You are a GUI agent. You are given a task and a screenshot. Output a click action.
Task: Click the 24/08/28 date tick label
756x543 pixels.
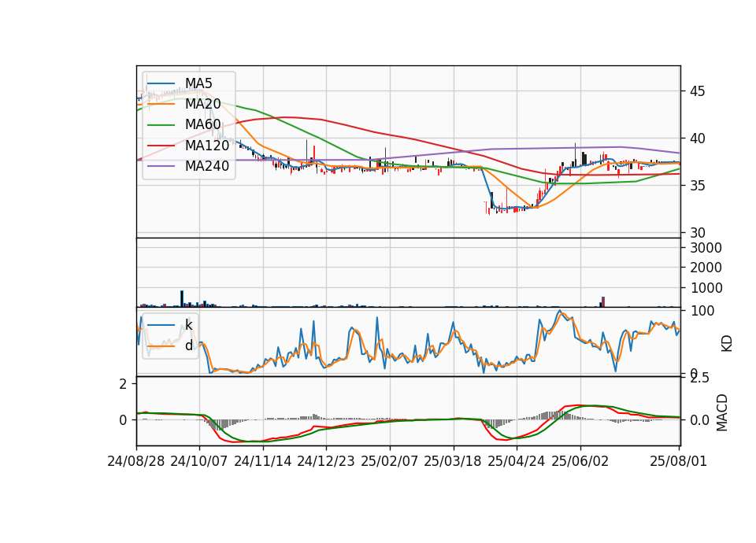click(136, 462)
